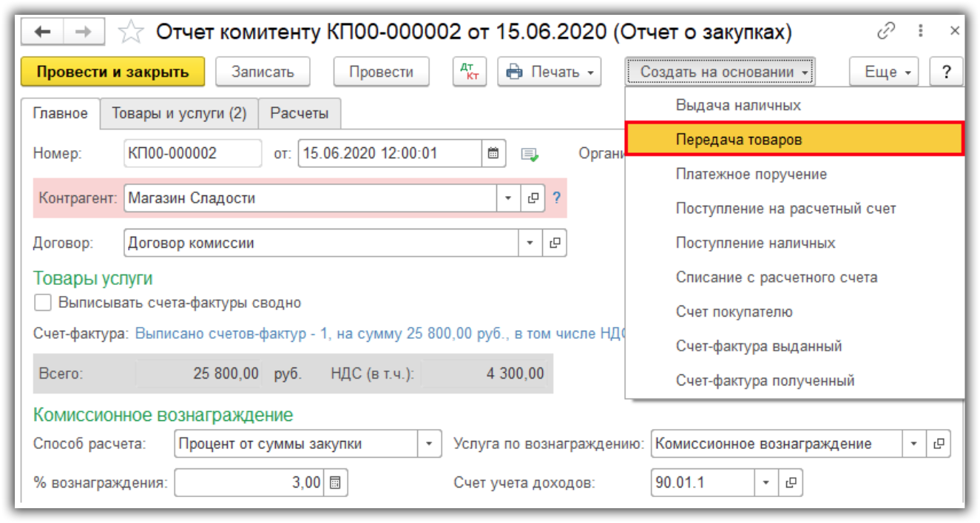Open the Способ расчета dropdown
The image size is (980, 523).
pos(429,444)
